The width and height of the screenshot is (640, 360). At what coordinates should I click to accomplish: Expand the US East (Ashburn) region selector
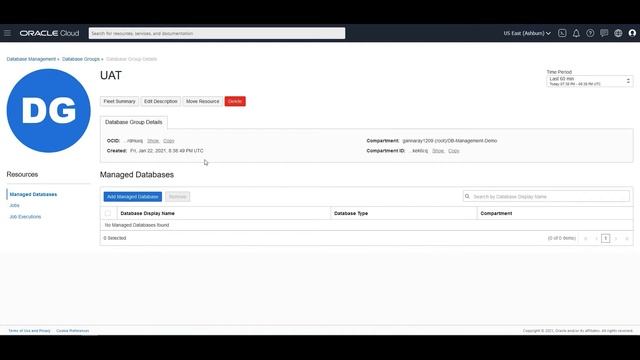pyautogui.click(x=527, y=33)
